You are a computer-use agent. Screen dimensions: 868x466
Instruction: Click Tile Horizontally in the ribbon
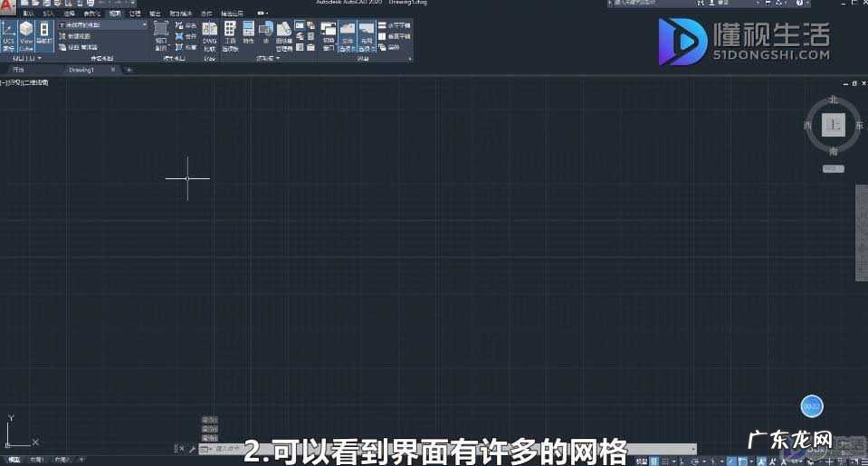point(394,25)
